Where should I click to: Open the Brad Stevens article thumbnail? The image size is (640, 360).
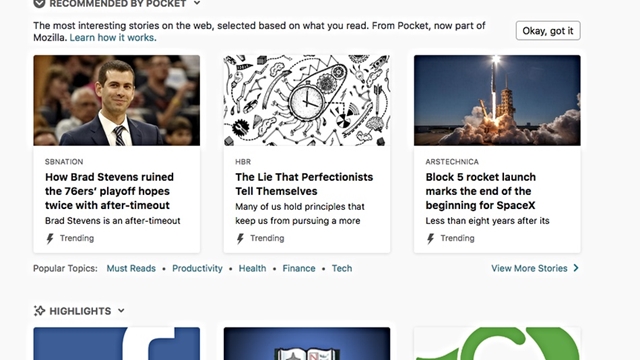(117, 100)
